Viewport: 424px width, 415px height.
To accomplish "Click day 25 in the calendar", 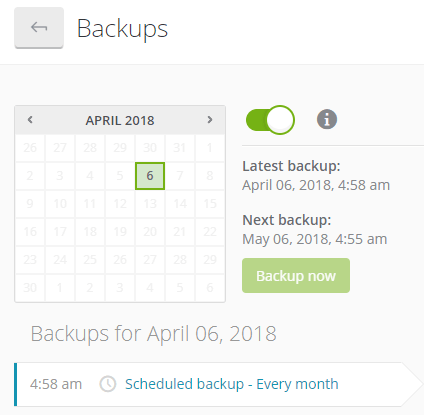I will 90,260.
